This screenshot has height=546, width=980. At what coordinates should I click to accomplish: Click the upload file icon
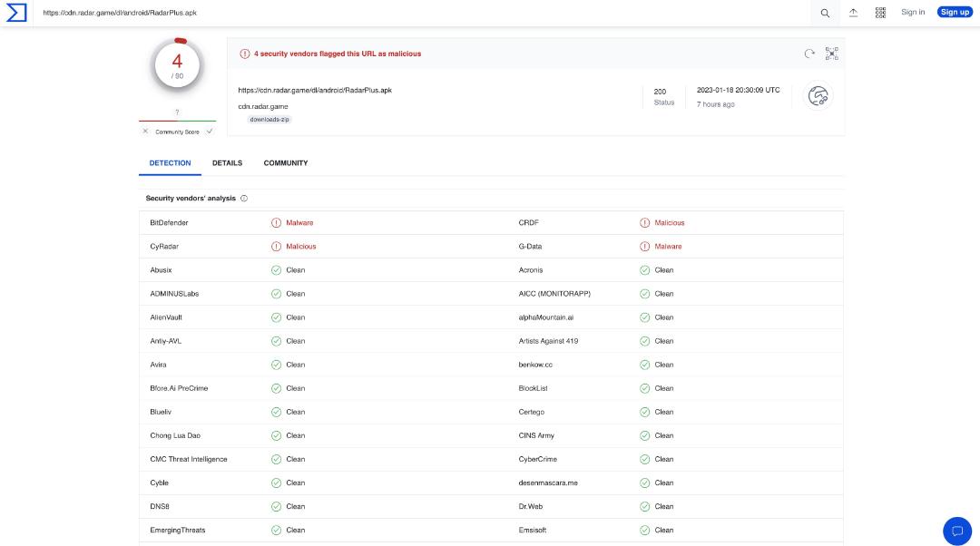(x=853, y=13)
